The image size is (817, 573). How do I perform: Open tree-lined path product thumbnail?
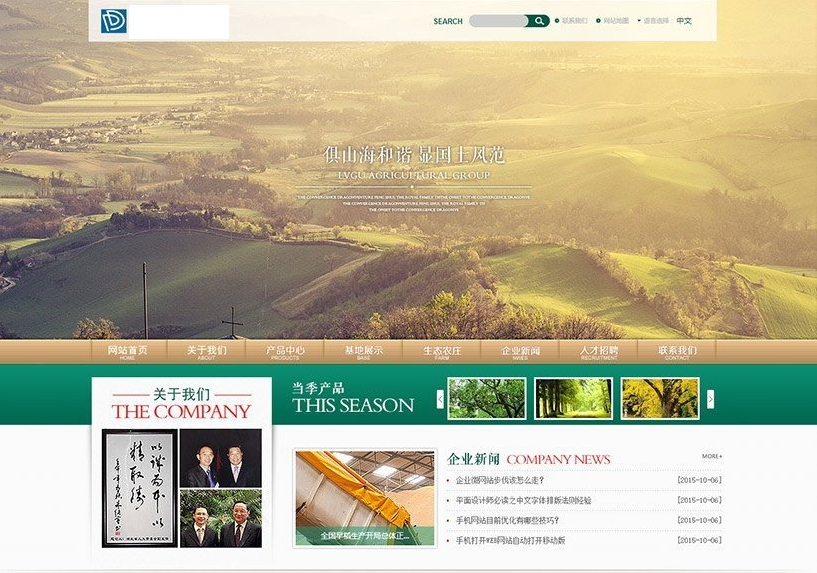tap(573, 398)
